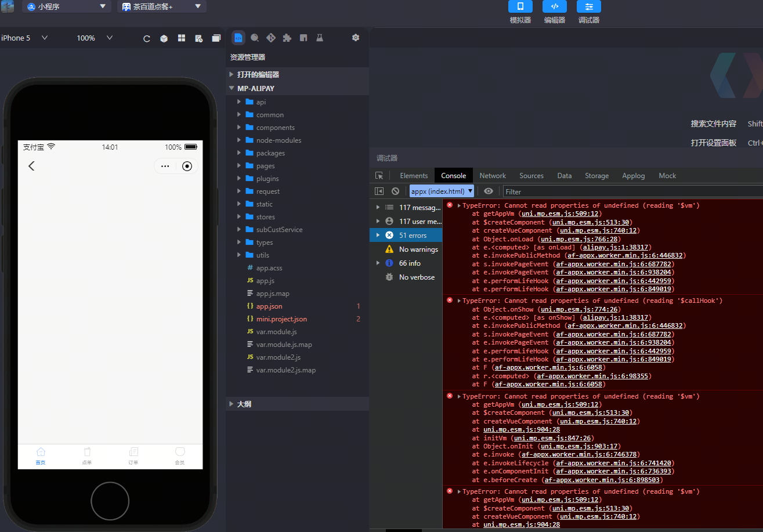This screenshot has height=532, width=763.
Task: Open the iPhone 5 device dropdown
Action: [x=24, y=38]
